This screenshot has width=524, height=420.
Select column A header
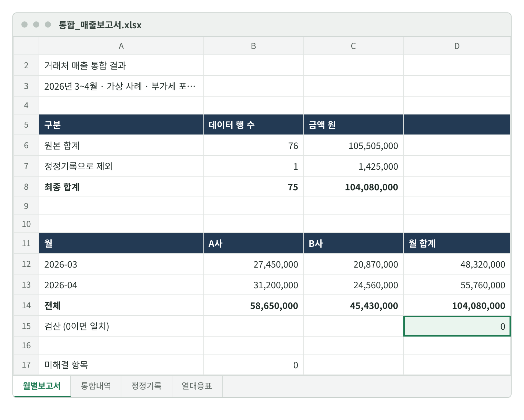(x=121, y=46)
